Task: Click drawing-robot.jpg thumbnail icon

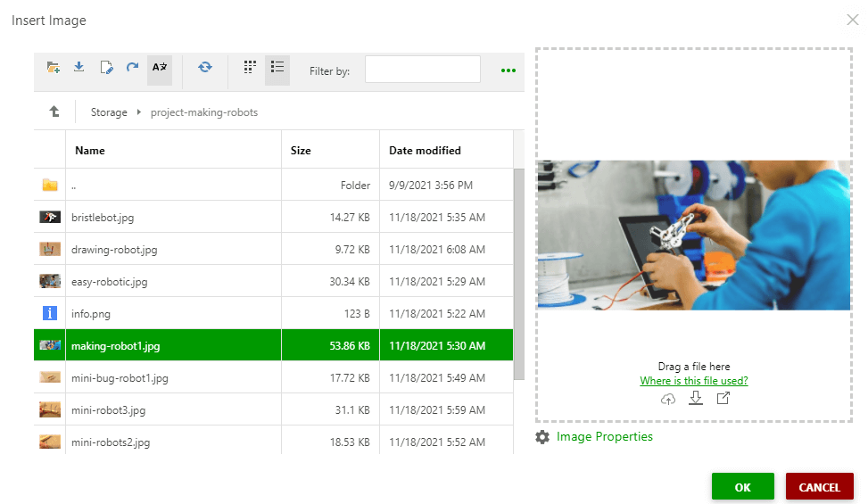Action: [x=50, y=249]
